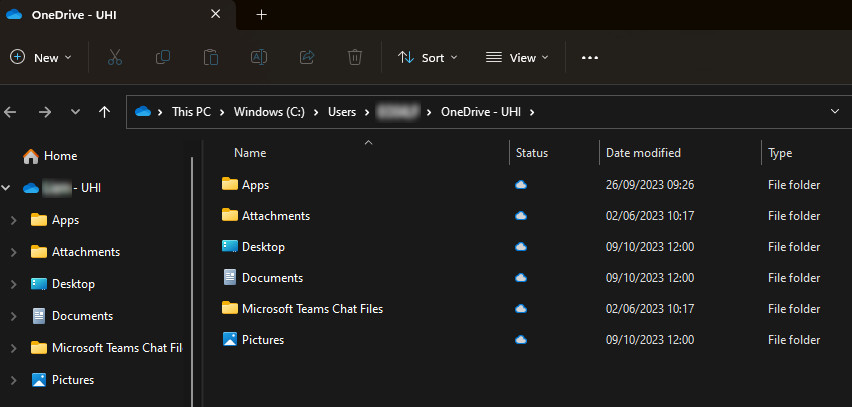Sort by Date modified column header
This screenshot has height=407, width=852.
(x=643, y=153)
